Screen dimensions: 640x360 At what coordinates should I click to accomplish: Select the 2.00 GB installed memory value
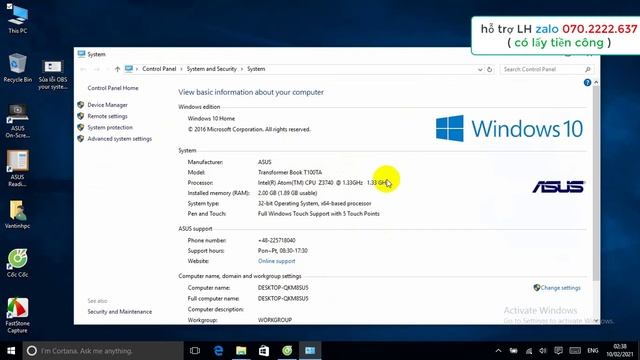click(287, 193)
